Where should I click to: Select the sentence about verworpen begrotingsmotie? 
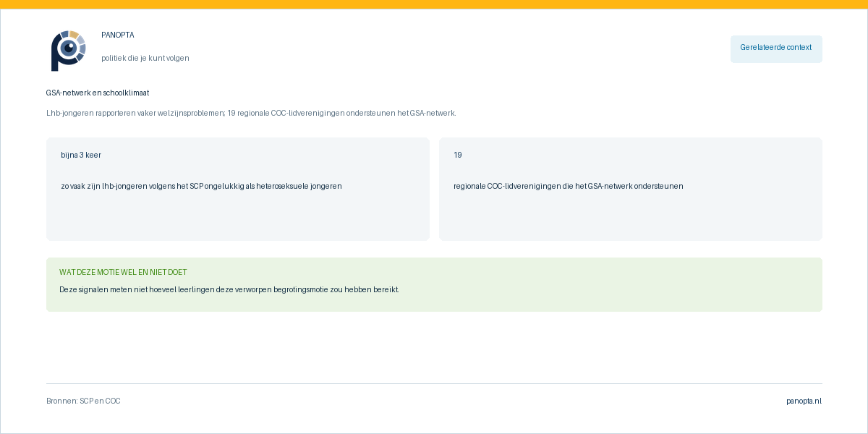[x=229, y=289]
